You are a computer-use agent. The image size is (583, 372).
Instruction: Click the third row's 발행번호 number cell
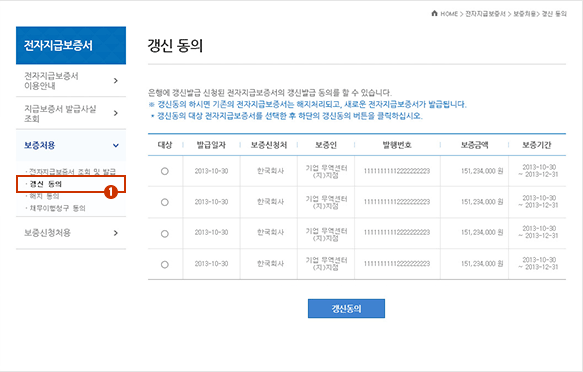coord(397,233)
